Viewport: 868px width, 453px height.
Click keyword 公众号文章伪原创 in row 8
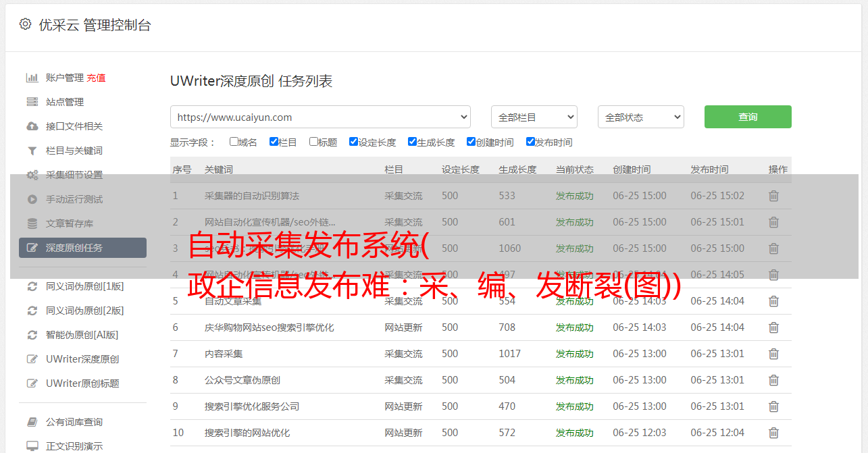coord(242,380)
